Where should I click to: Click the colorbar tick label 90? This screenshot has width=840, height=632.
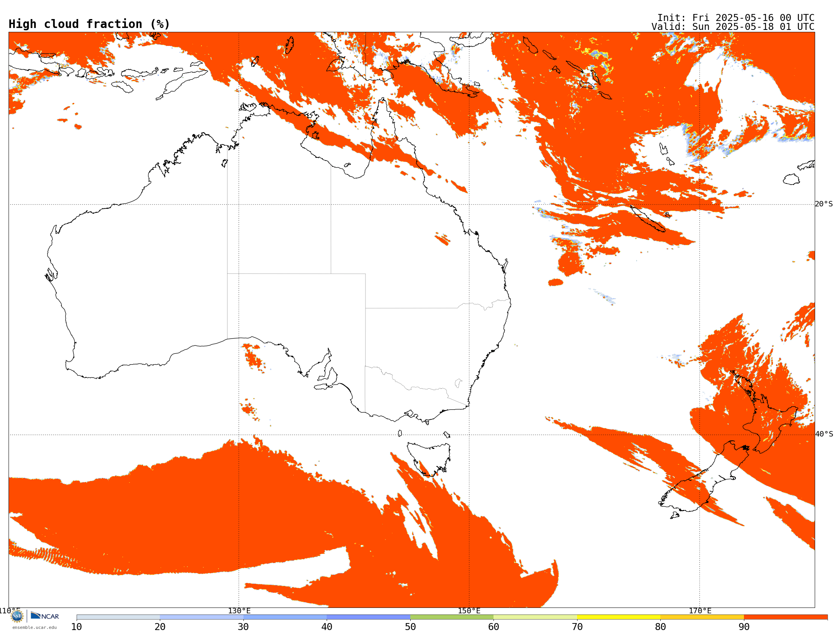click(x=744, y=627)
